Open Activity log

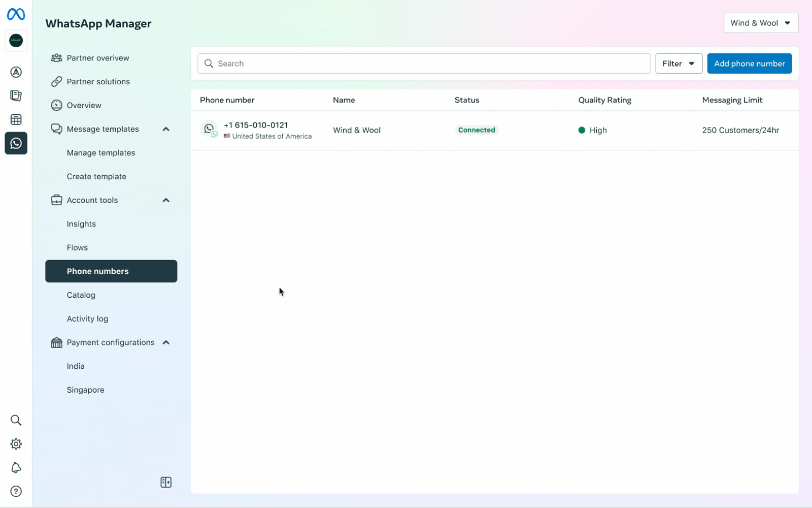87,319
